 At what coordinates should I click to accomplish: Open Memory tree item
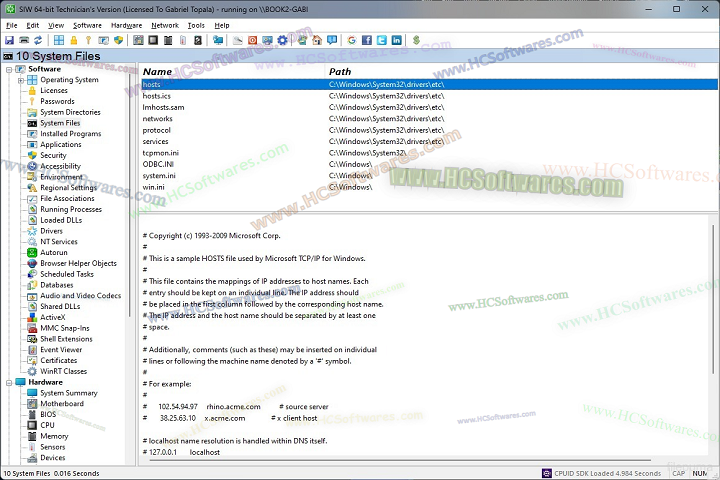(54, 436)
